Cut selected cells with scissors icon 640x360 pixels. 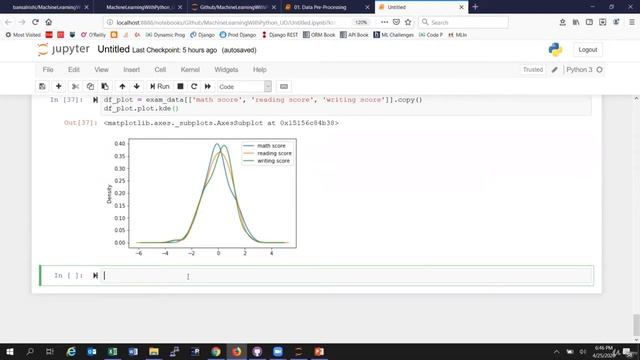[x=75, y=87]
